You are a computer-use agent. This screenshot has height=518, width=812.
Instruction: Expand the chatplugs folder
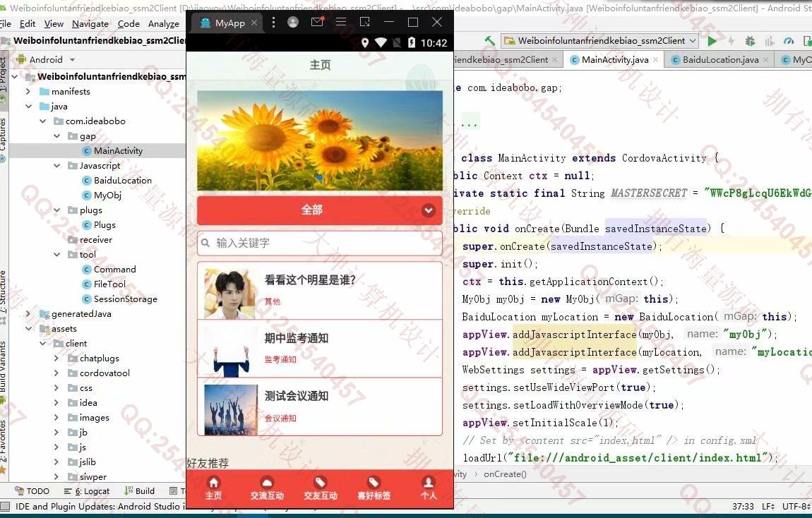click(x=56, y=358)
